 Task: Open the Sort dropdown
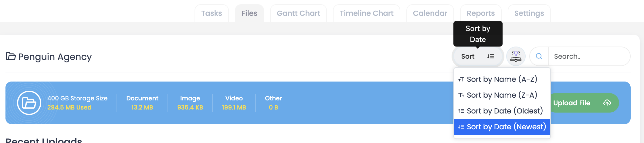point(477,56)
